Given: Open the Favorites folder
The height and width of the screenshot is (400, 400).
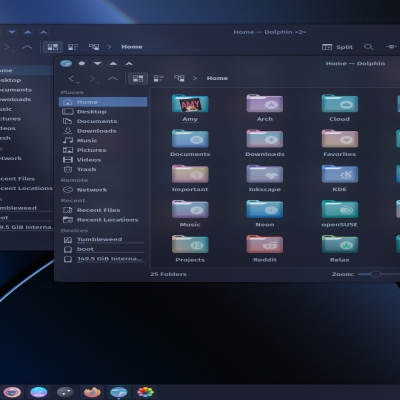Looking at the screenshot, I should tap(339, 143).
